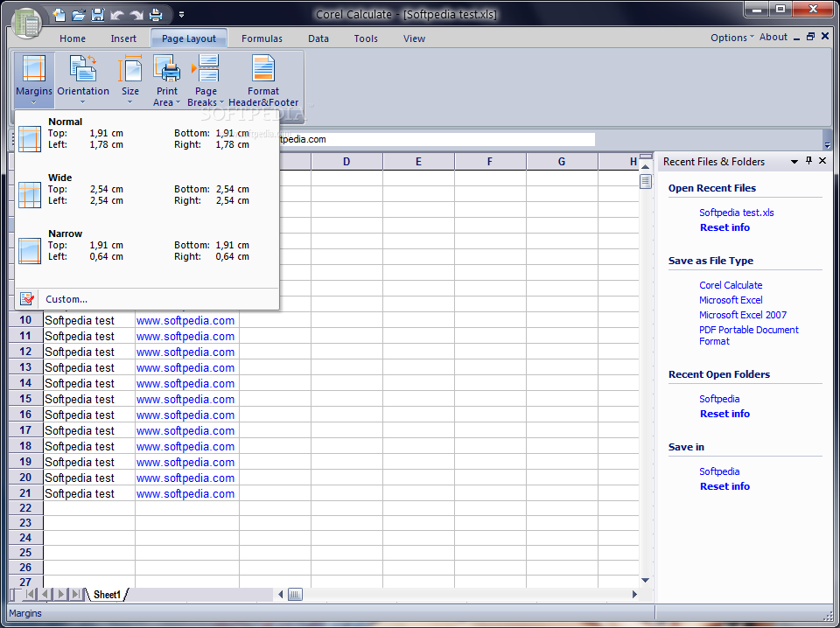The width and height of the screenshot is (840, 628).
Task: Switch to the Data tab
Action: coord(318,38)
